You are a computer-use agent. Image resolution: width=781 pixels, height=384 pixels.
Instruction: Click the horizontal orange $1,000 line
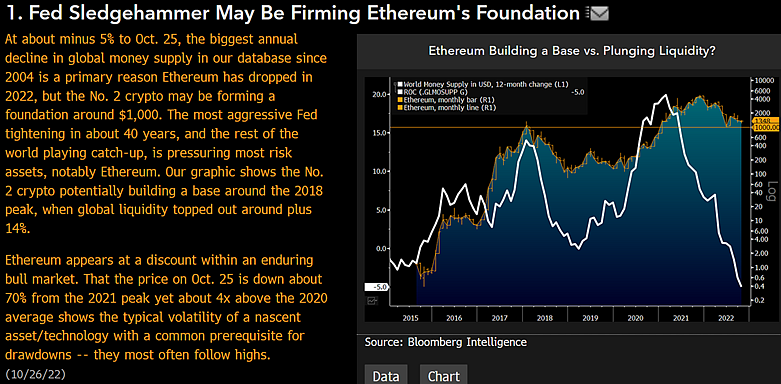[565, 128]
